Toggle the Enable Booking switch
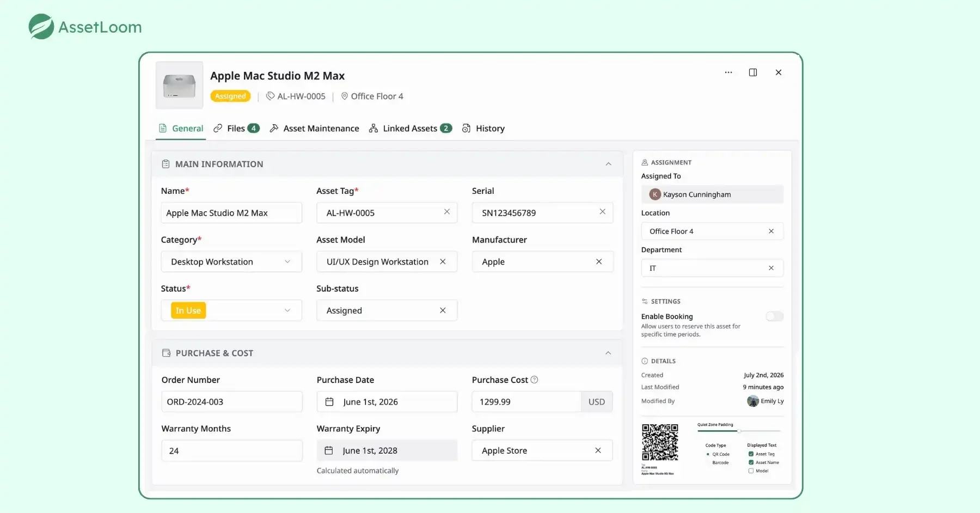 [774, 316]
